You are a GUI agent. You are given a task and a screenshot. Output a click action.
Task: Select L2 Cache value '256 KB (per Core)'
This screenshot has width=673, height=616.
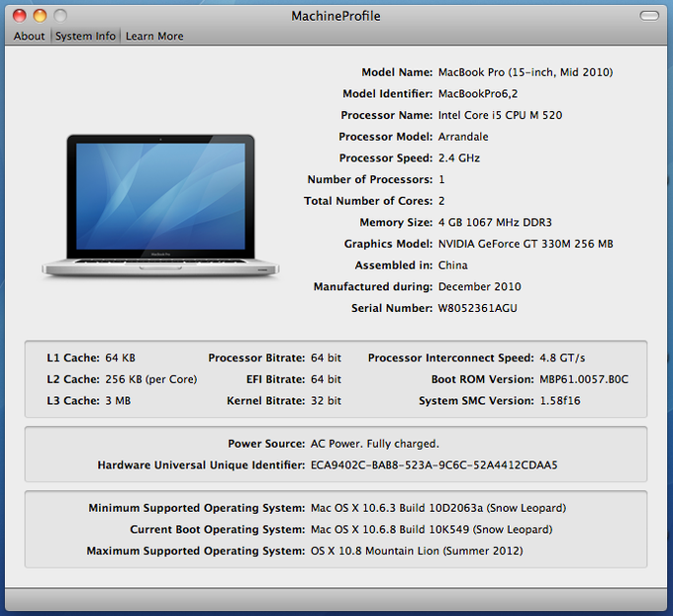(x=151, y=379)
